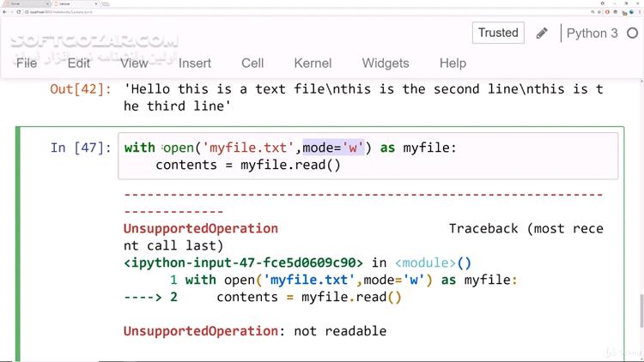Screen dimensions: 644x362
Task: Open the Widgets menu
Action: (386, 63)
